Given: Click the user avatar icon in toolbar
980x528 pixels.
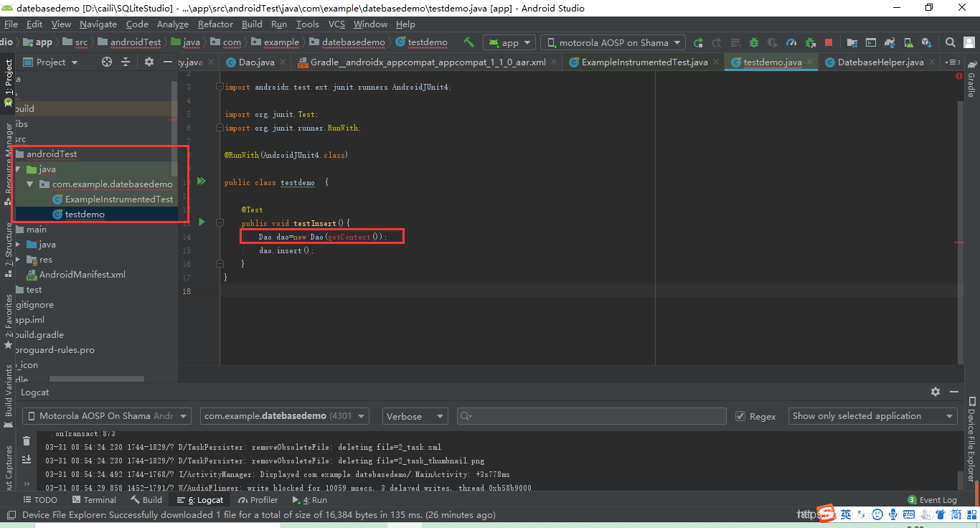Looking at the screenshot, I should pyautogui.click(x=969, y=42).
